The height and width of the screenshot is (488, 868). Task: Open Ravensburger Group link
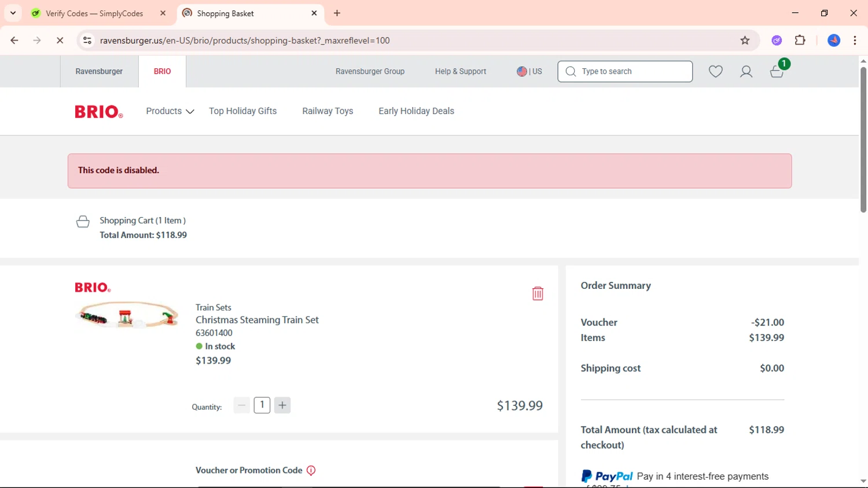tap(370, 71)
